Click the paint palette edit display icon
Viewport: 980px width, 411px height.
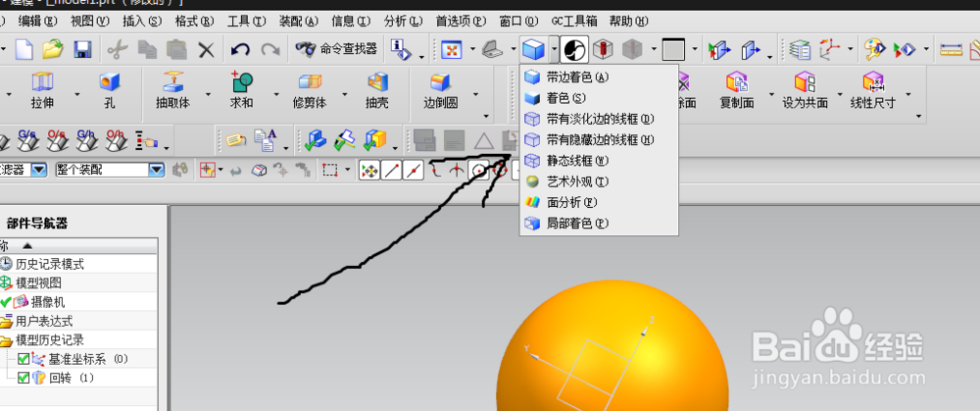click(x=875, y=49)
